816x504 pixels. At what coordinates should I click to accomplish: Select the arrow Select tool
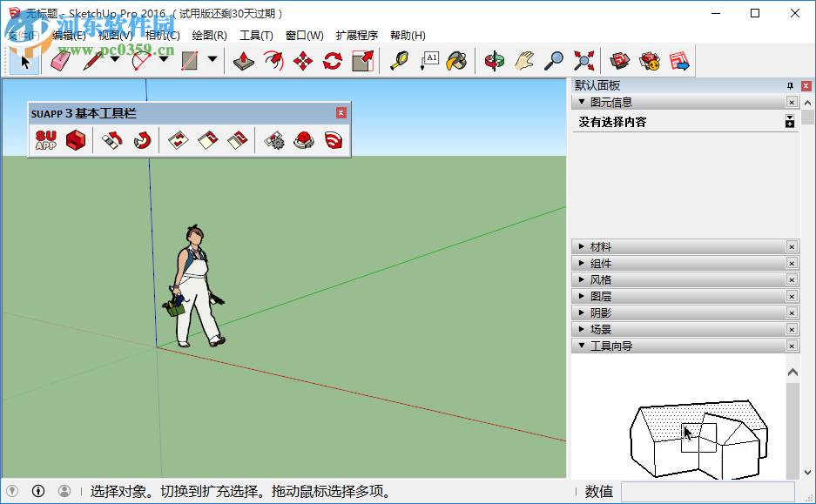pos(24,60)
